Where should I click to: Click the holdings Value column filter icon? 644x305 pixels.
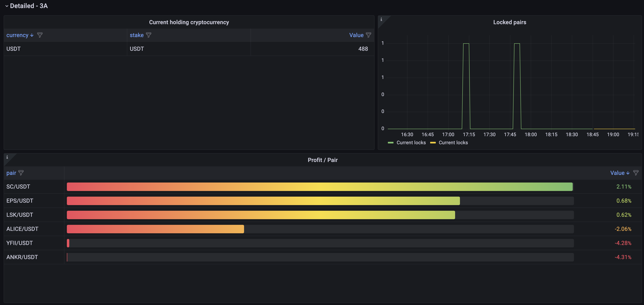coord(368,35)
